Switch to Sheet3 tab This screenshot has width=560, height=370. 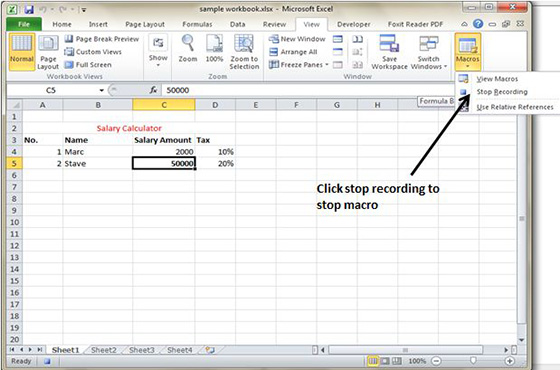point(141,350)
